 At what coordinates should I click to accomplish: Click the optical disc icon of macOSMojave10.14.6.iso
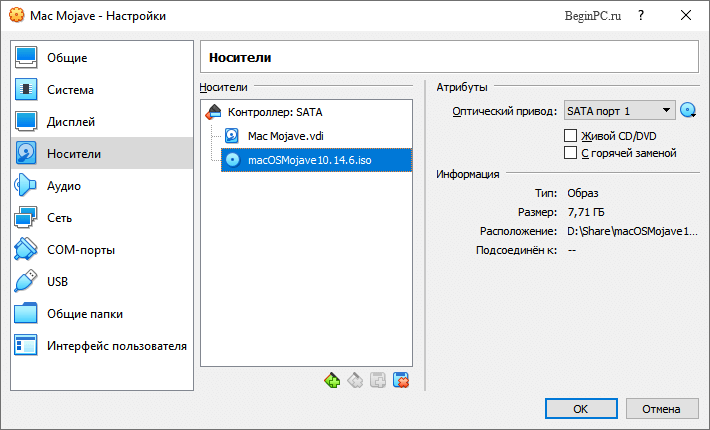233,160
